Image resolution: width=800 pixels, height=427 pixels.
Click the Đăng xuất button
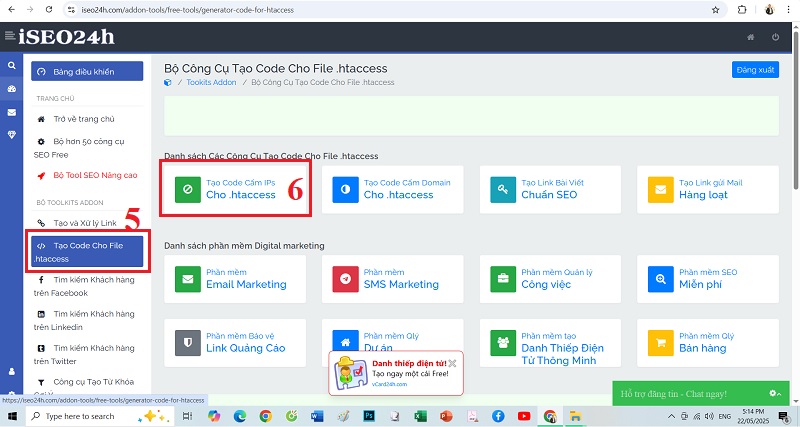tap(755, 70)
